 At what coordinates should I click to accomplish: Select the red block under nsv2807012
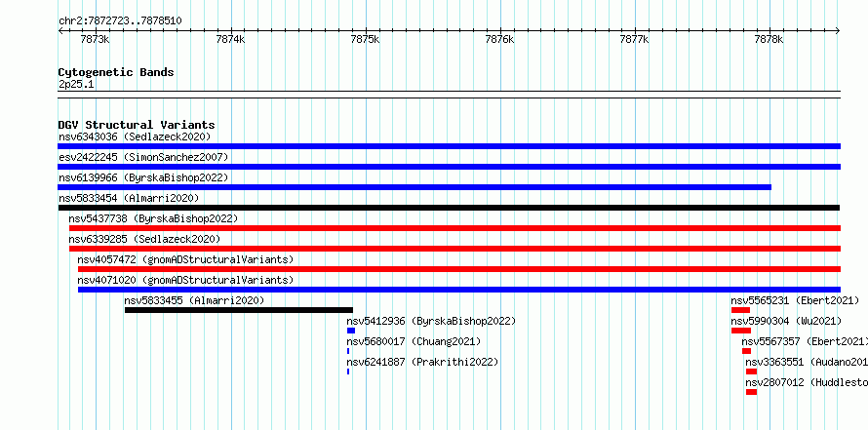[x=751, y=392]
